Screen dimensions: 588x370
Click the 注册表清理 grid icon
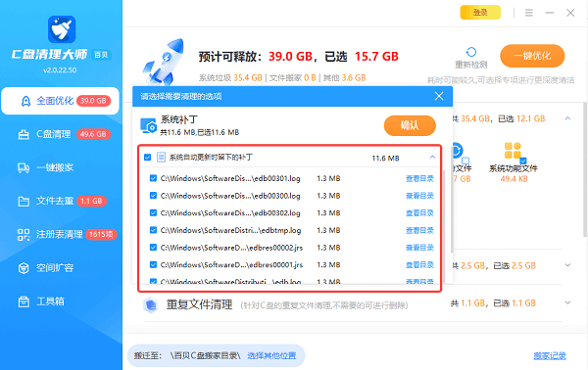(x=24, y=235)
